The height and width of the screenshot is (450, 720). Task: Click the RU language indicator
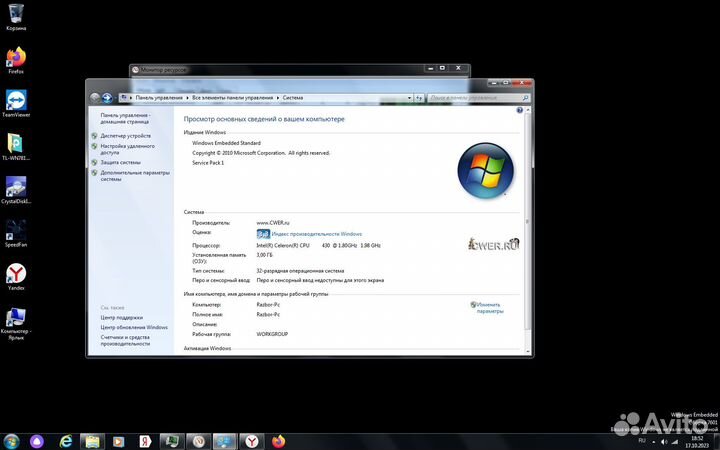(642, 441)
